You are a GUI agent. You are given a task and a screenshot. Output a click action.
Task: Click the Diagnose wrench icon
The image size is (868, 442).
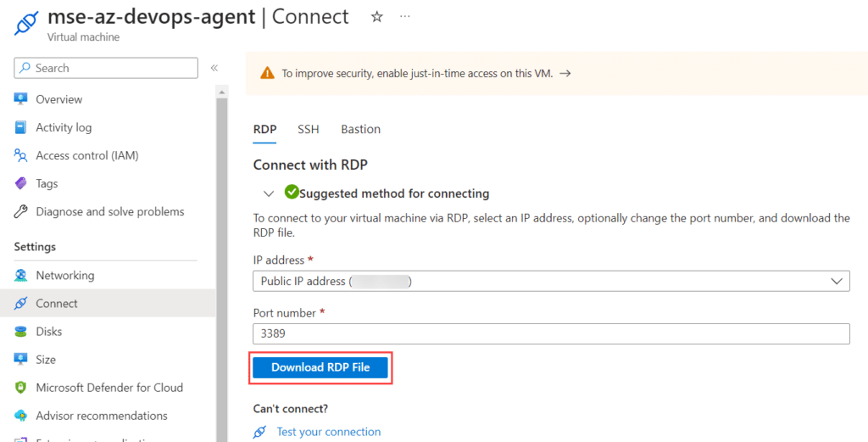coord(20,211)
